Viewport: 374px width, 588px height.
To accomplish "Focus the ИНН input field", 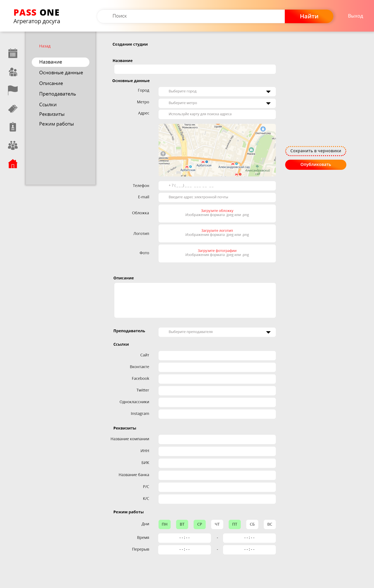I will (x=217, y=451).
